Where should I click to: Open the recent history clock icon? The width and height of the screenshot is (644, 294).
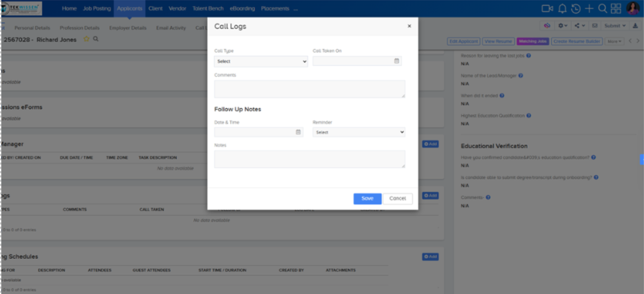(x=576, y=8)
